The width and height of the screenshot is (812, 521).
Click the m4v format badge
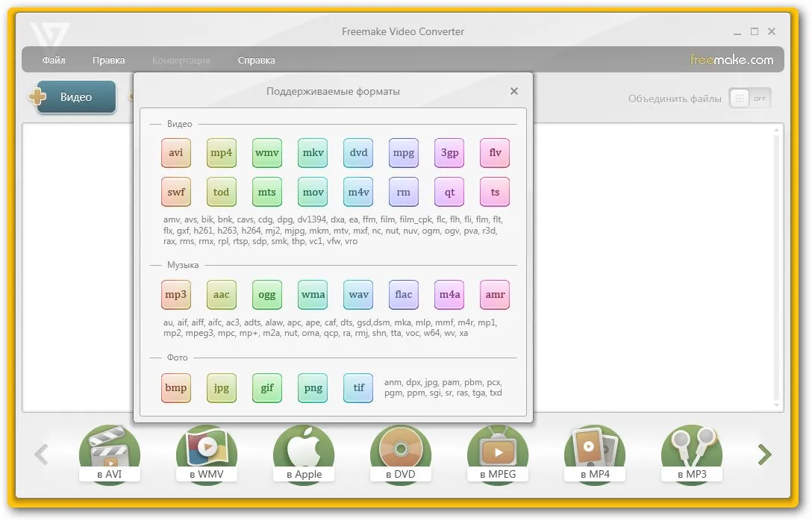(x=358, y=192)
